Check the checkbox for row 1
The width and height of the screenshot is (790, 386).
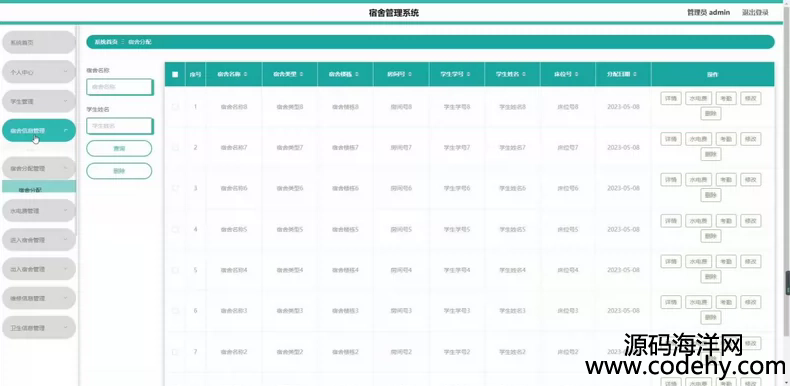pos(175,107)
